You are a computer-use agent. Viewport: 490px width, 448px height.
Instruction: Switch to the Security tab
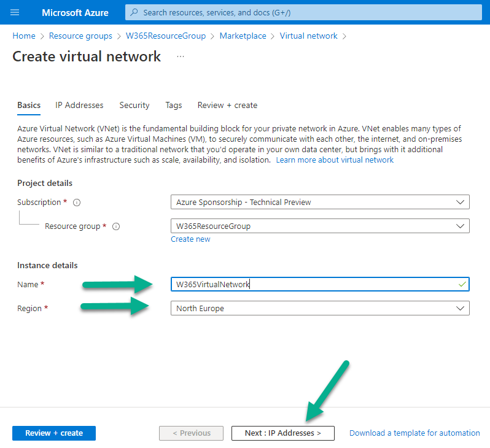click(x=134, y=106)
